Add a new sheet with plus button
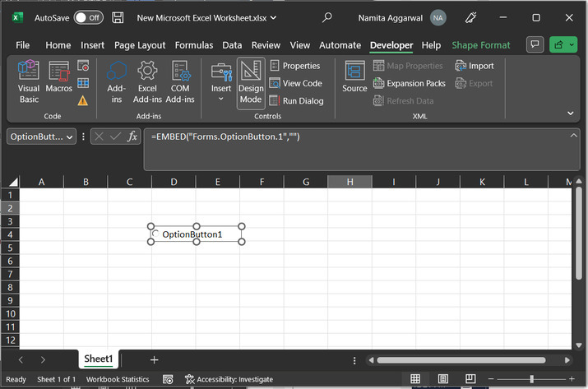Viewport: 588px width, 389px height. coord(154,359)
